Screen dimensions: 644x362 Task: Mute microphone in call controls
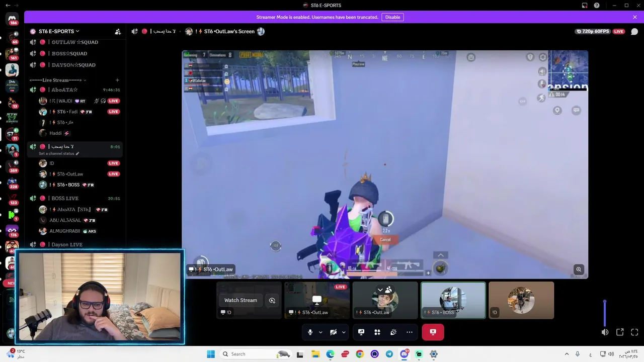pyautogui.click(x=310, y=332)
